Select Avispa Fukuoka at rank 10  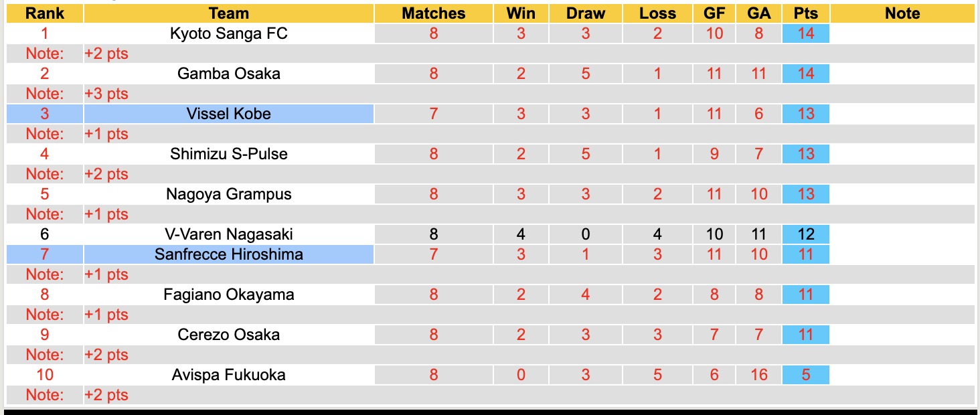tap(228, 375)
